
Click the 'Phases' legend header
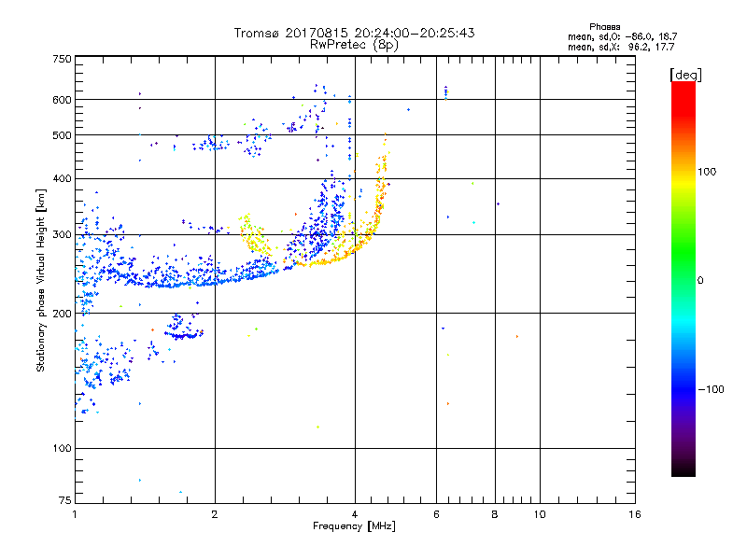(x=604, y=27)
